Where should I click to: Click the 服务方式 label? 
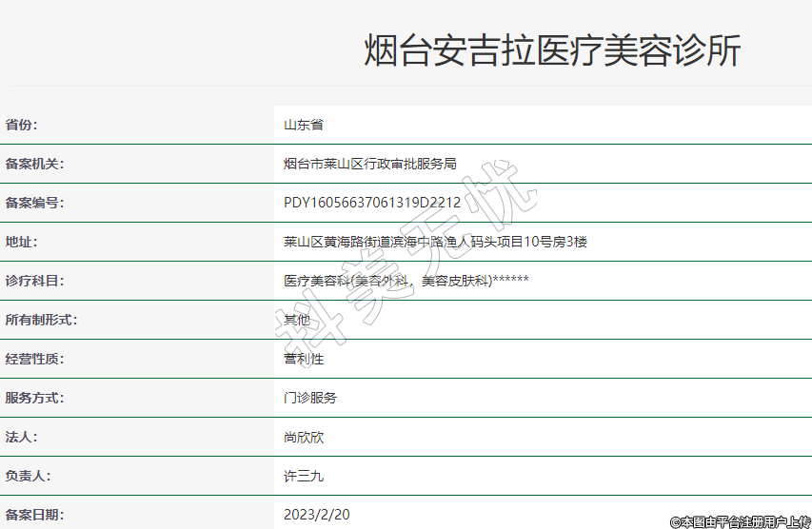click(x=35, y=398)
